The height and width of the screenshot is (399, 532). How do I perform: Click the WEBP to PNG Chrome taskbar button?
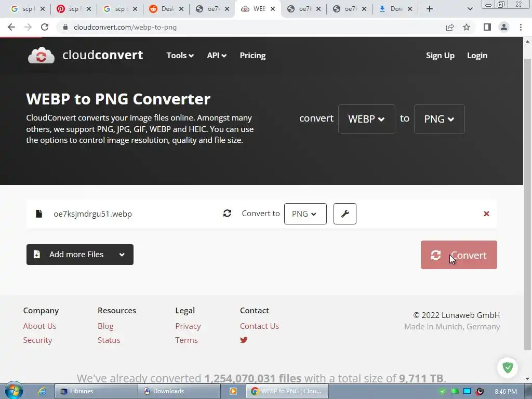click(287, 391)
